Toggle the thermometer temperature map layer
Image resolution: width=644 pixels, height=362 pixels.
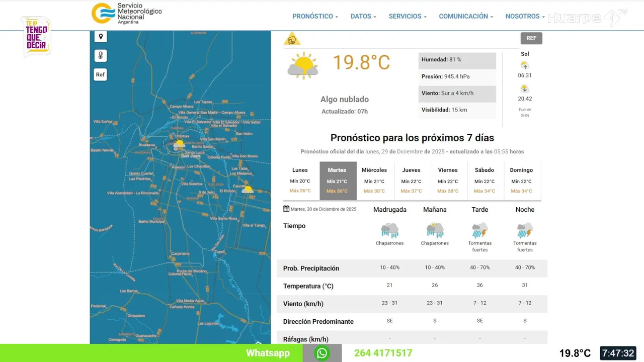pyautogui.click(x=101, y=56)
